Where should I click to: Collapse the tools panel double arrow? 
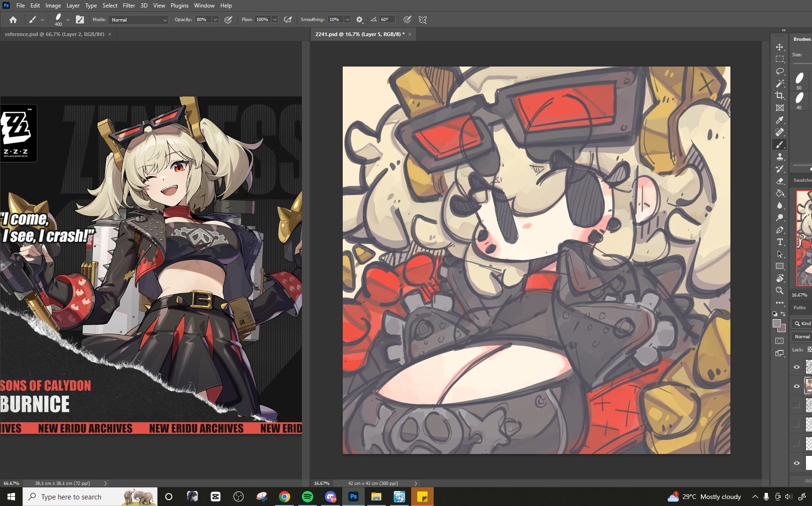783,30
